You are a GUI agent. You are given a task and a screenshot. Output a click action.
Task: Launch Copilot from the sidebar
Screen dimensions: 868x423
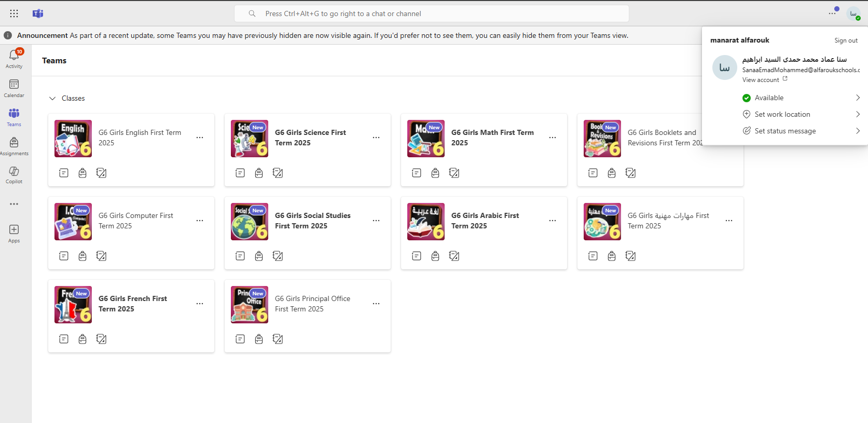click(14, 174)
